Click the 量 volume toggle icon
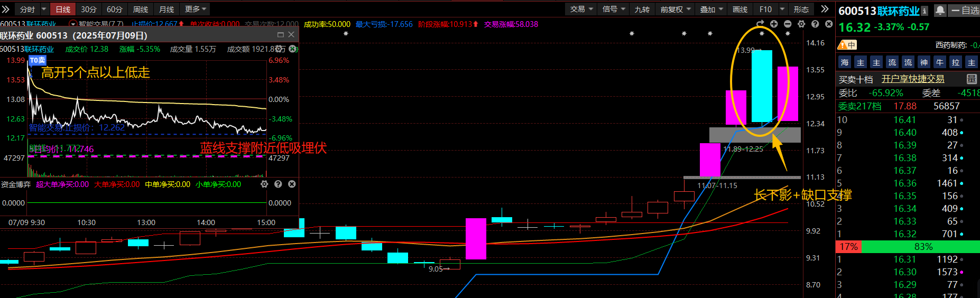 click(972, 79)
